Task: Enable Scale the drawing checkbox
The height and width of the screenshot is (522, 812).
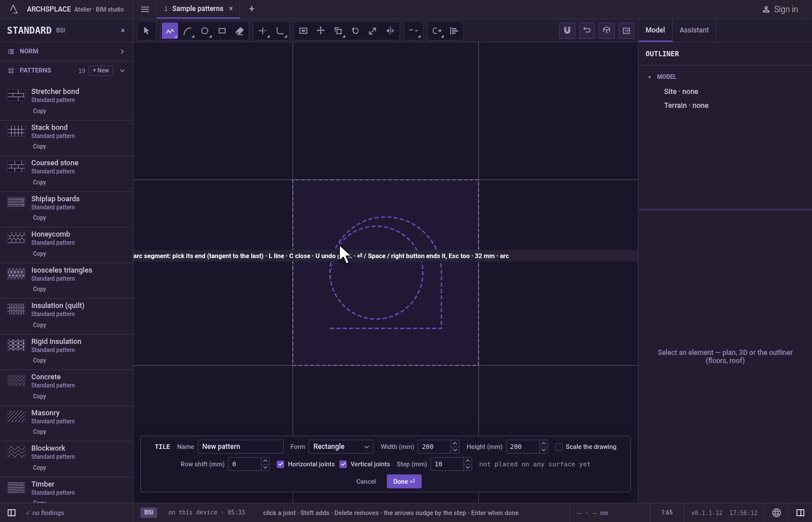Action: pos(559,447)
